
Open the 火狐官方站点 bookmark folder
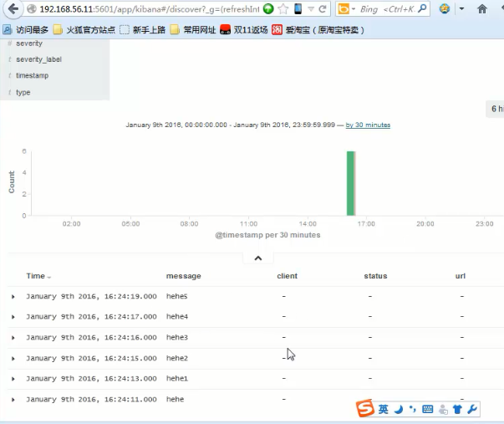click(x=83, y=29)
